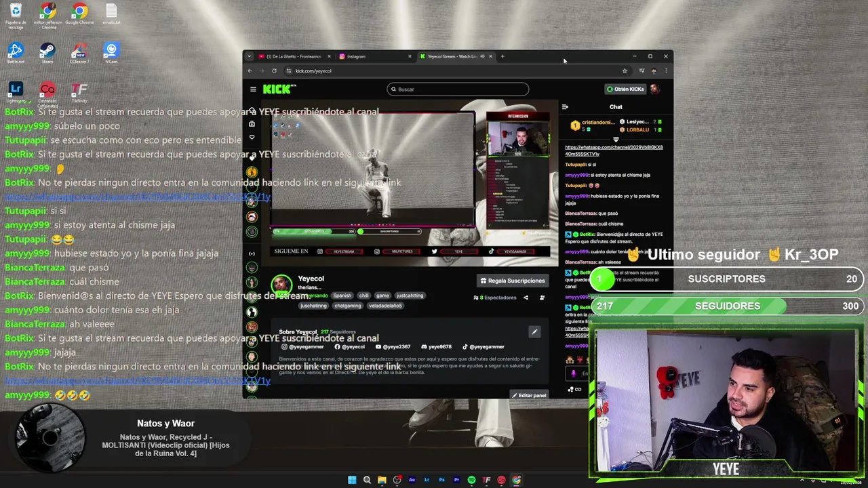Expand the chat leaderboard handle
The width and height of the screenshot is (868, 488).
[x=616, y=139]
